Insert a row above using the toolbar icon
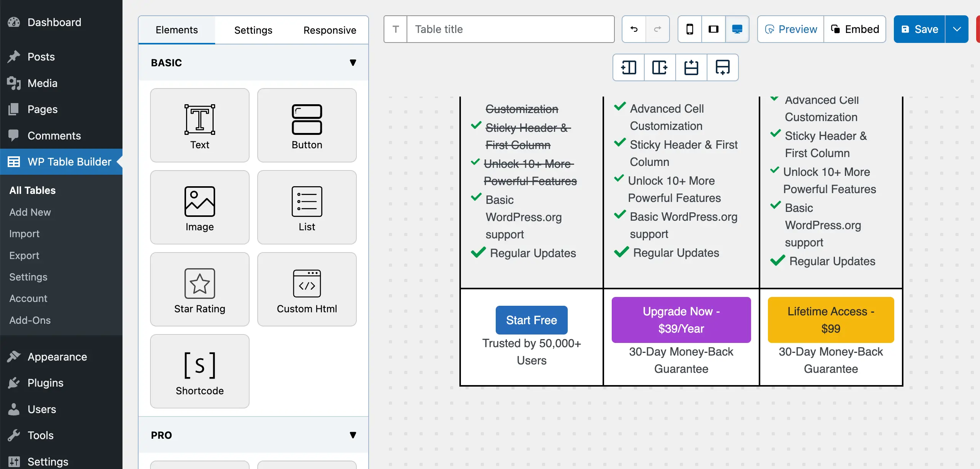 691,67
